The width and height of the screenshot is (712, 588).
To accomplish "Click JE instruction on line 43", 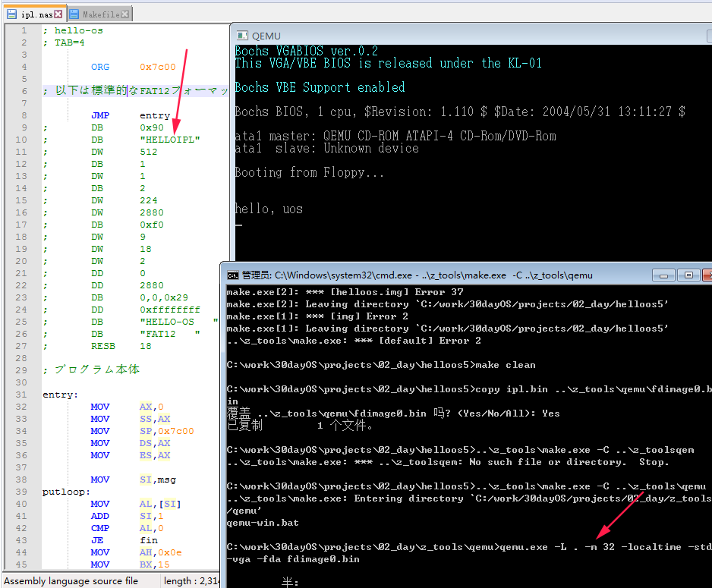I will coord(97,540).
